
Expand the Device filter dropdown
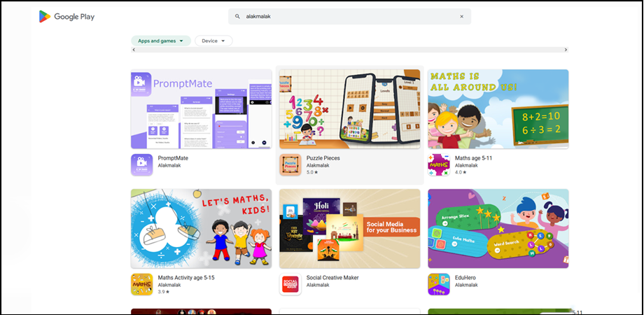213,41
